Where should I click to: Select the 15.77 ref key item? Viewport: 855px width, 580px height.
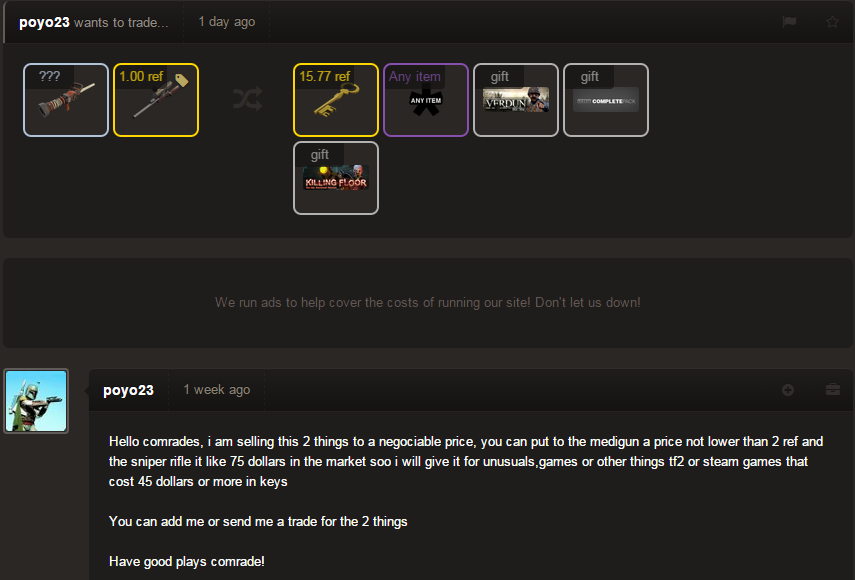click(x=336, y=100)
